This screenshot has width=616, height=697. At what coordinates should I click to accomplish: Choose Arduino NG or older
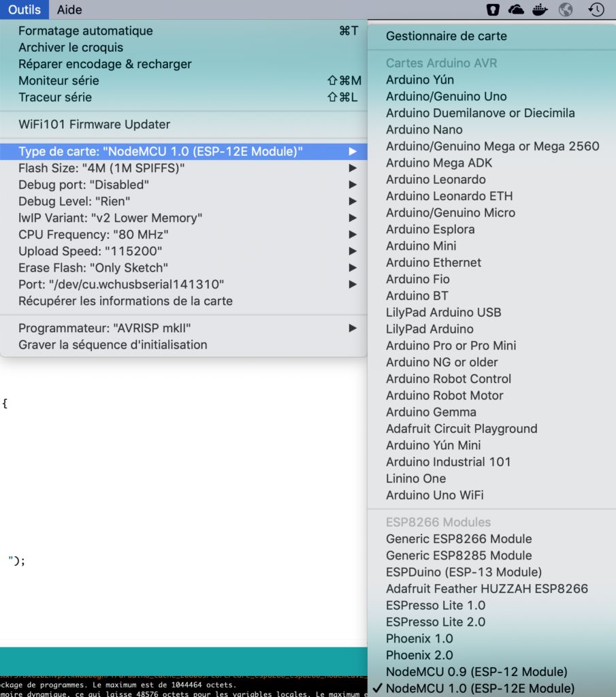click(x=491, y=362)
